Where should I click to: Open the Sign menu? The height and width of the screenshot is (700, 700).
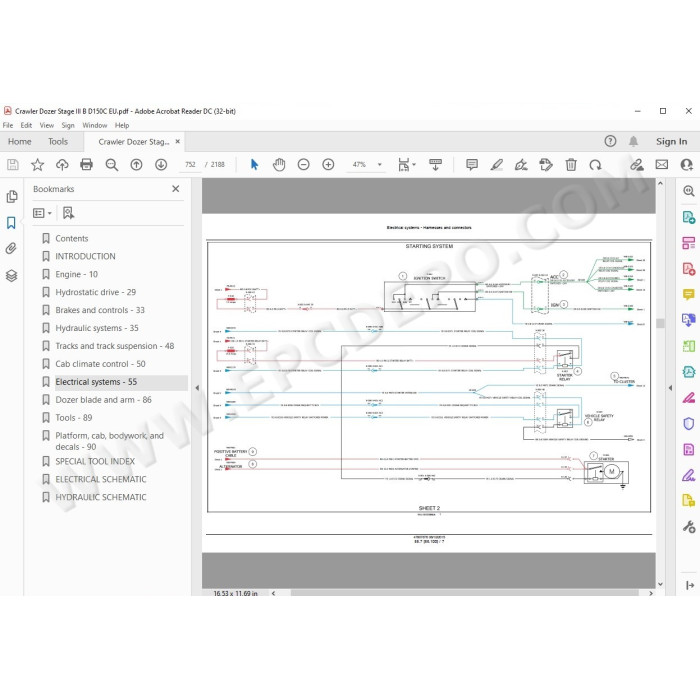[68, 125]
